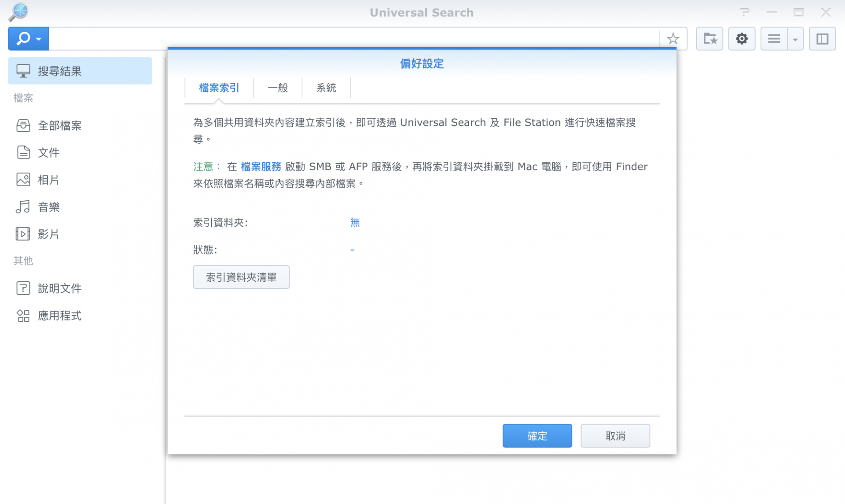
Task: Open the saved searches folder icon
Action: (709, 39)
